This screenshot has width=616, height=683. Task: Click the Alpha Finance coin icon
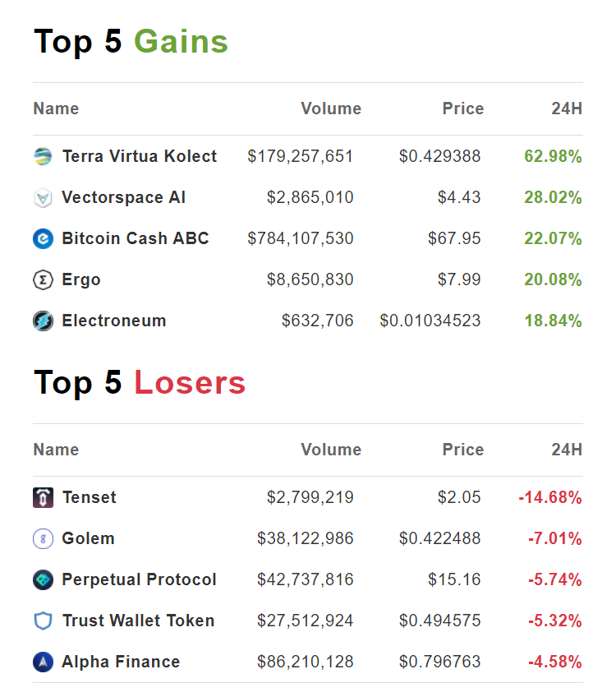43,662
